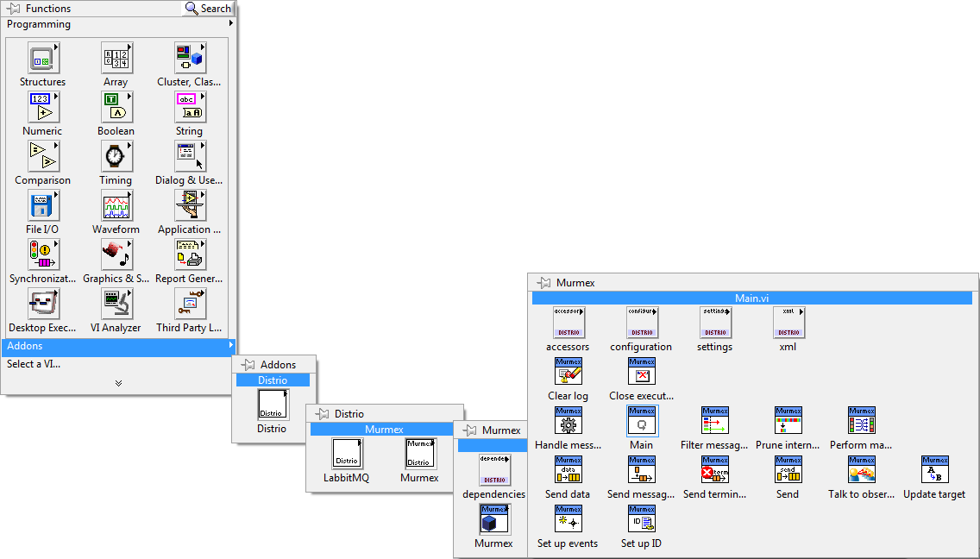Pin the small Murmex palette containing dependencies

[x=470, y=430]
